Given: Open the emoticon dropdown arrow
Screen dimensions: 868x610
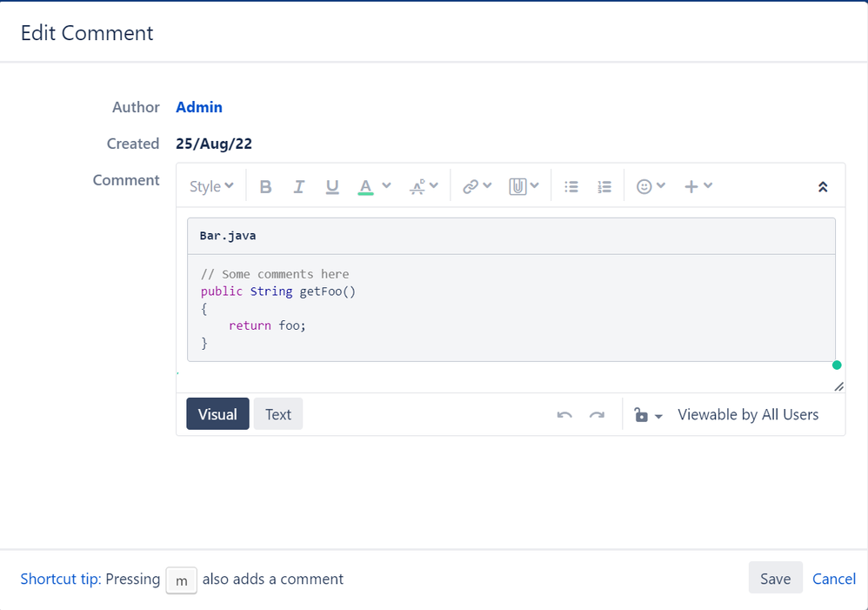Looking at the screenshot, I should pos(661,185).
